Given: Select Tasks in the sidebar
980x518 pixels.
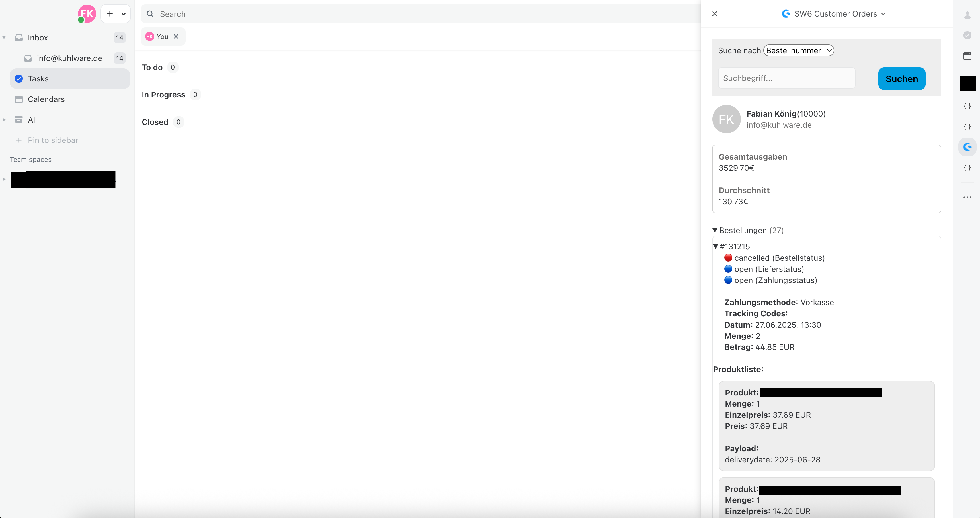Looking at the screenshot, I should (70, 79).
